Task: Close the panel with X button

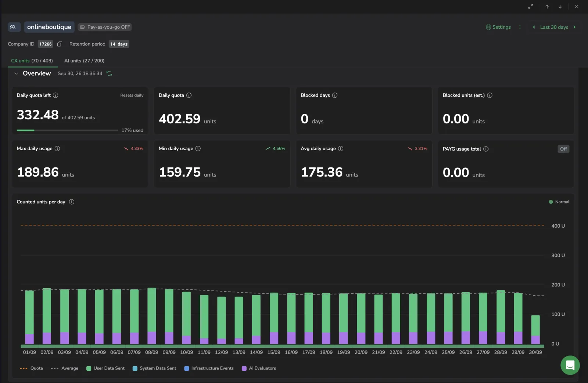Action: click(577, 7)
